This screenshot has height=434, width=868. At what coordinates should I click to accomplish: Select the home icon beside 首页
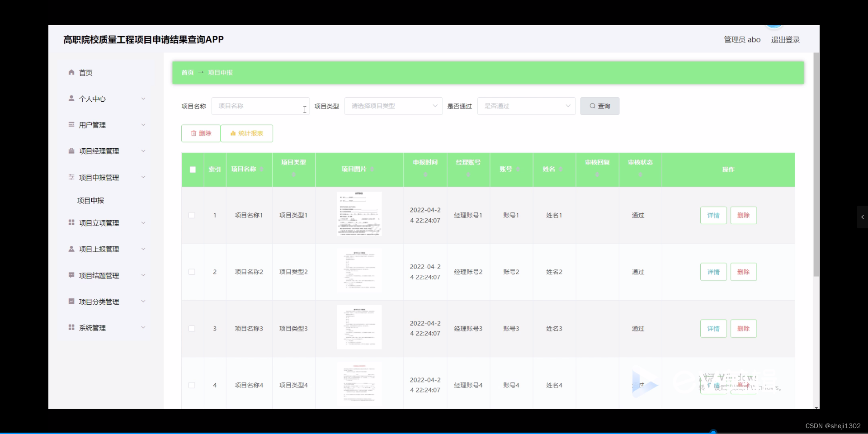(71, 72)
